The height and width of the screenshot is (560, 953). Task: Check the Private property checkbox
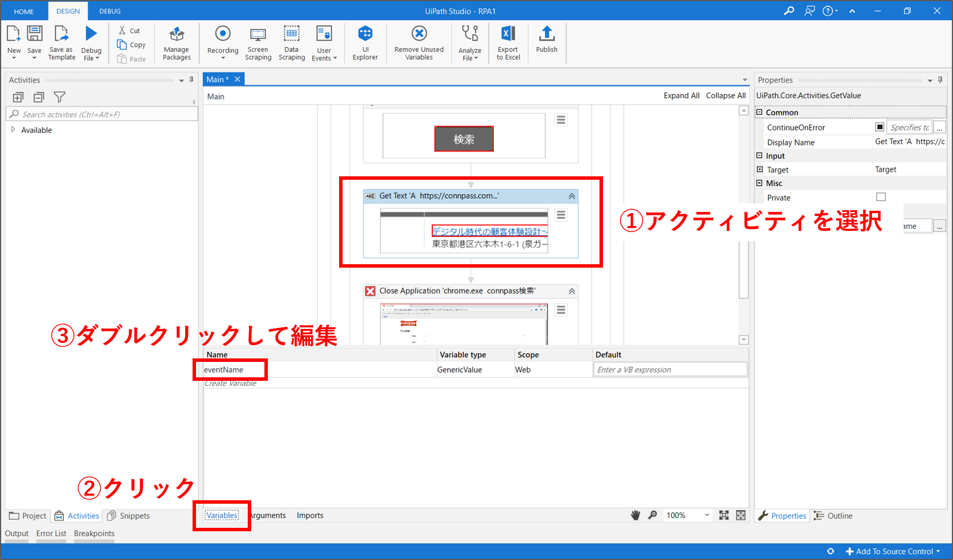tap(881, 197)
